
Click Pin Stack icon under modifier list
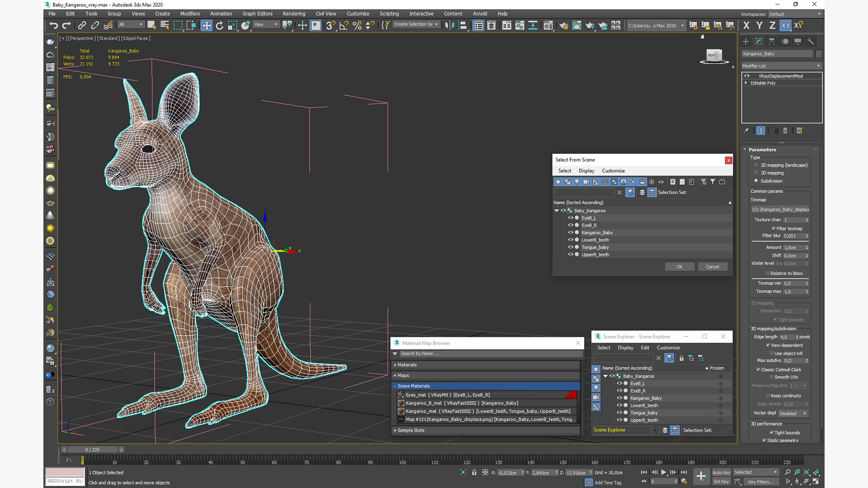point(746,131)
